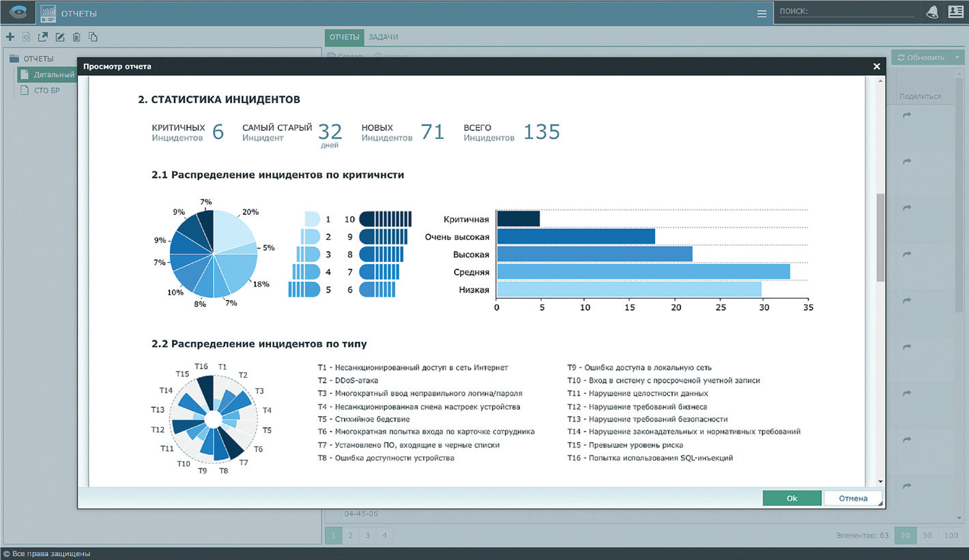
Task: Click the scroll-up arrow of the report dialog
Action: pos(880,80)
